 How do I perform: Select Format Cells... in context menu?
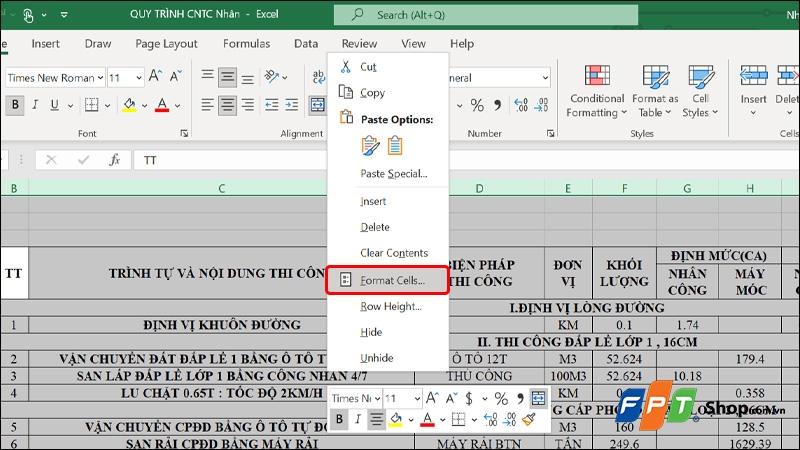(388, 280)
